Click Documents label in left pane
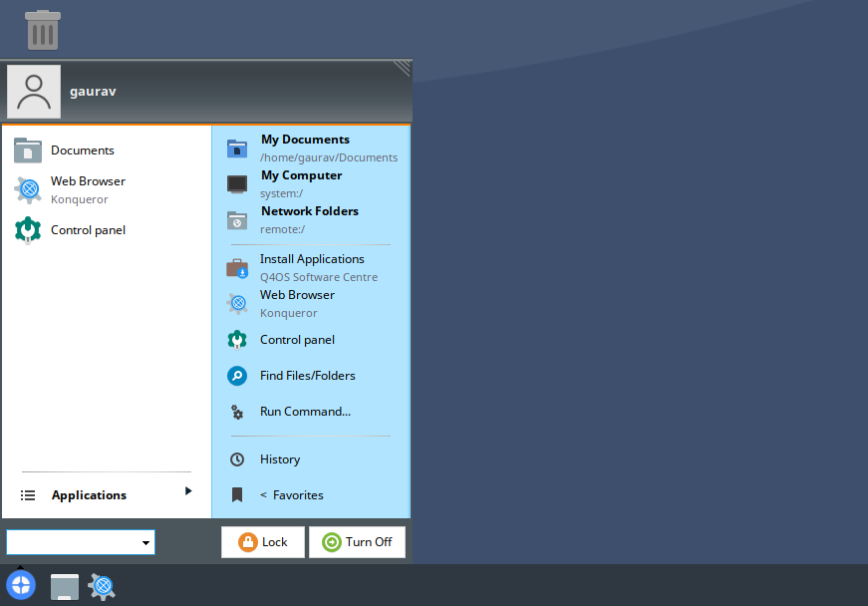The image size is (868, 606). click(83, 151)
